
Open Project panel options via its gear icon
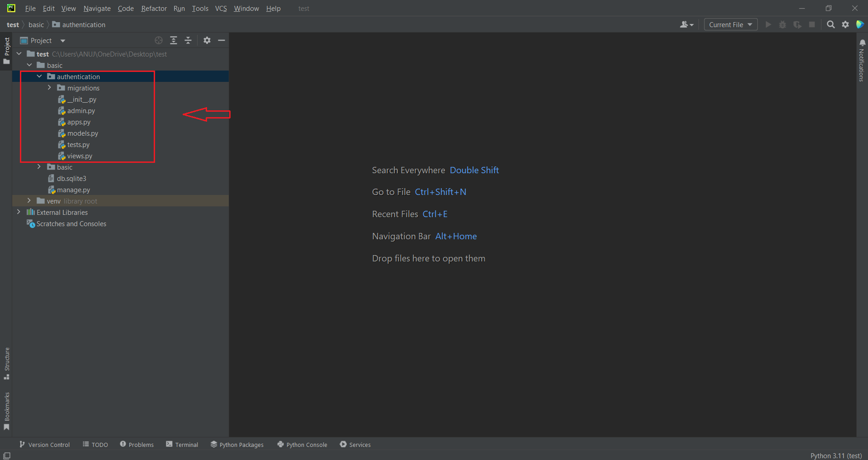207,40
